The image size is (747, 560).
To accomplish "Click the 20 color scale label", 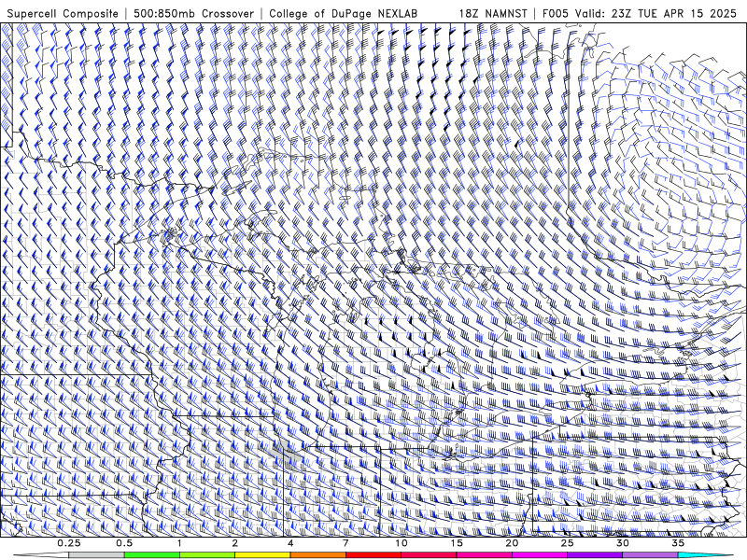I will pyautogui.click(x=512, y=543).
